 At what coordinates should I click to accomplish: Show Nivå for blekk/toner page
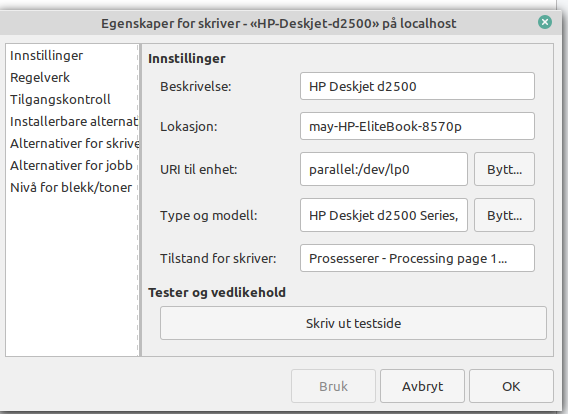tap(71, 188)
